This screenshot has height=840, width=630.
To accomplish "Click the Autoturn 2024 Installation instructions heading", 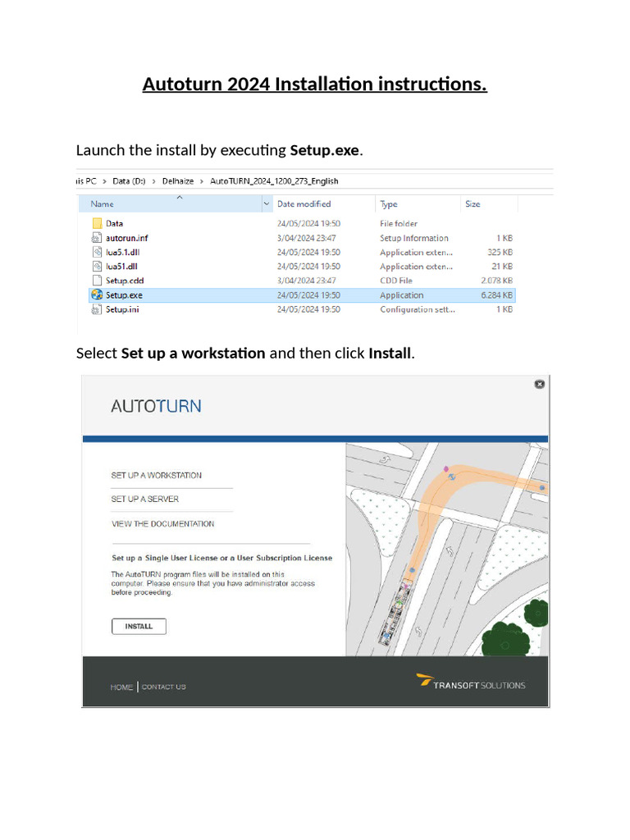I will point(314,84).
